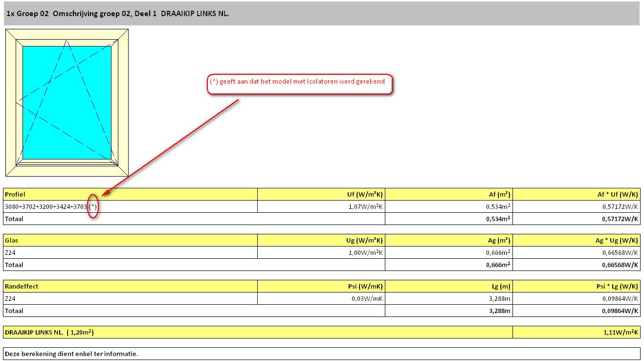Click the length '3,288m' in the Z24 Randeffect row
Screen dimensions: 644x361
(x=500, y=298)
